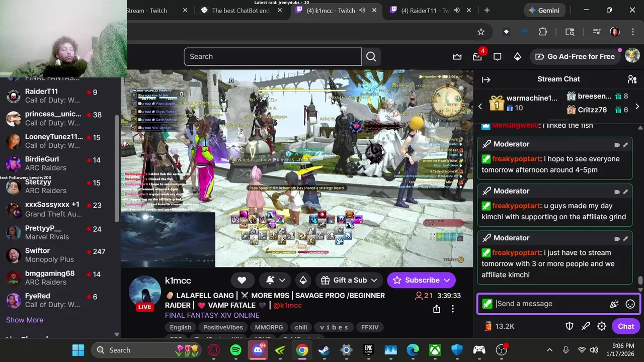Open the Subscribe dropdown button
Viewport: 644px width, 362px height.
tap(422, 280)
